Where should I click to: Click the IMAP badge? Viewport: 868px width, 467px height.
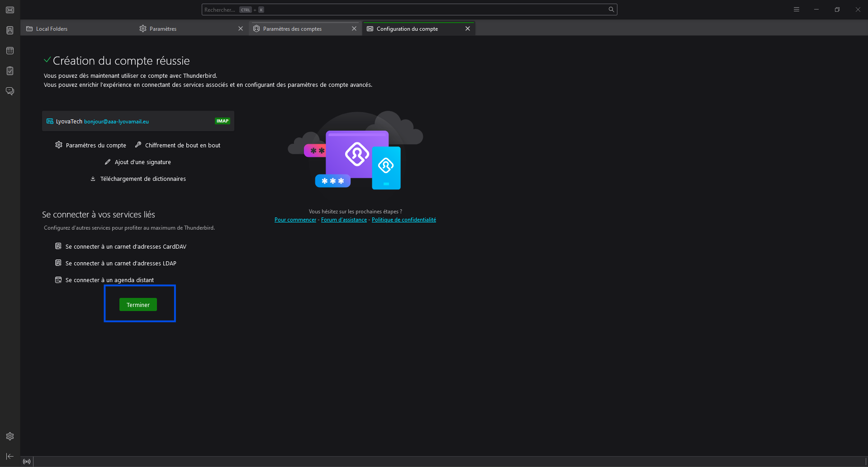point(223,121)
